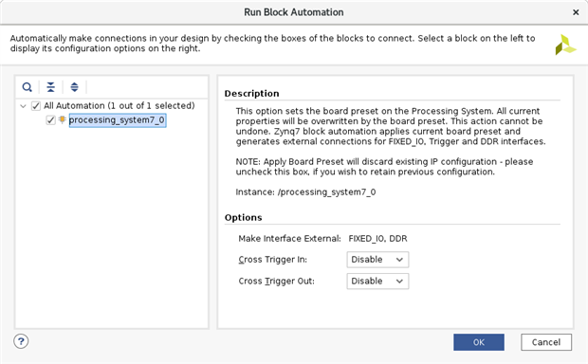Click the NOTE: Apply Board Preset paragraph

tap(384, 167)
